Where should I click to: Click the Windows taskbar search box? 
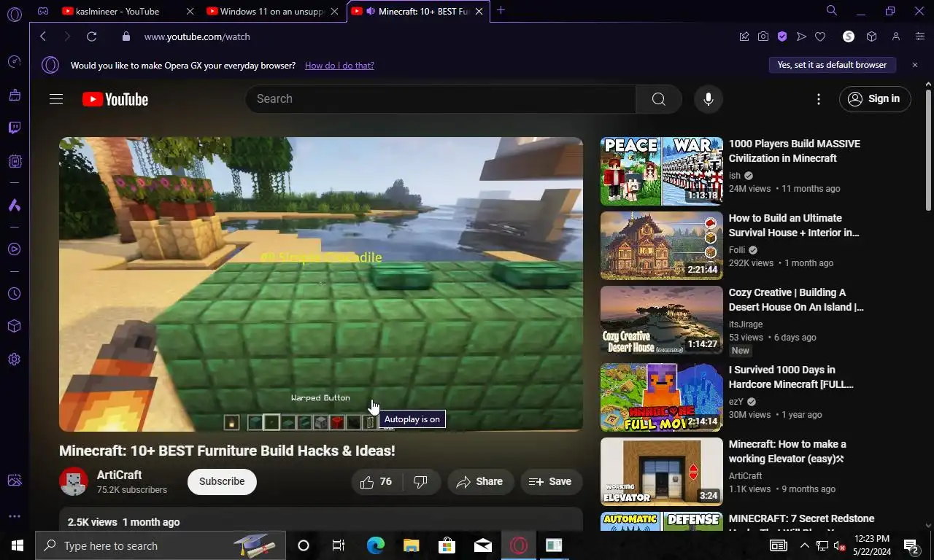[161, 545]
